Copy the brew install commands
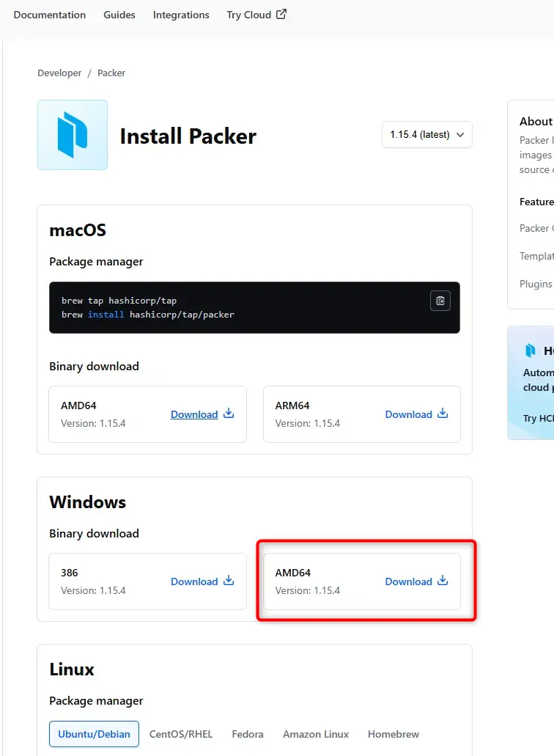The height and width of the screenshot is (756, 554). click(x=440, y=301)
